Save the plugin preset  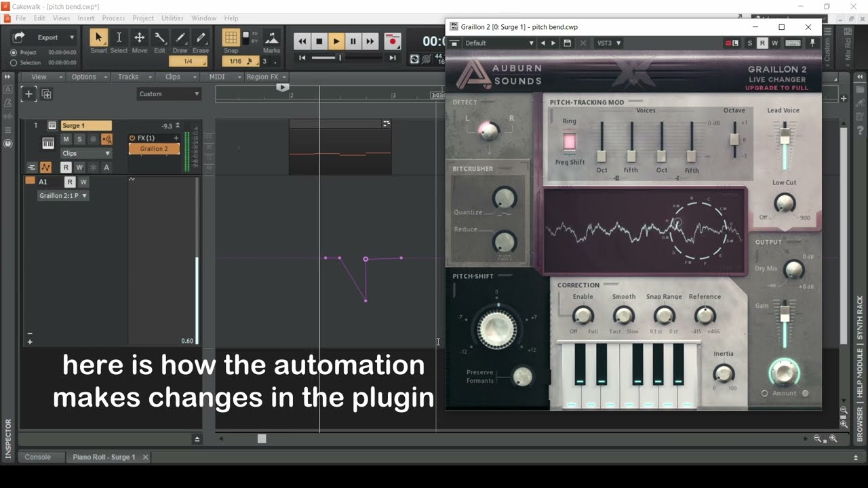568,43
